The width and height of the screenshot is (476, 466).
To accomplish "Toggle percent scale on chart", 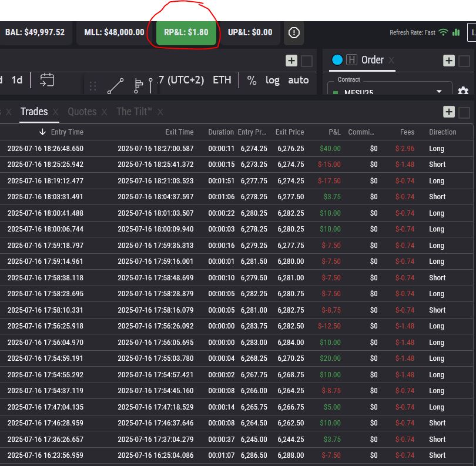I will tap(252, 81).
